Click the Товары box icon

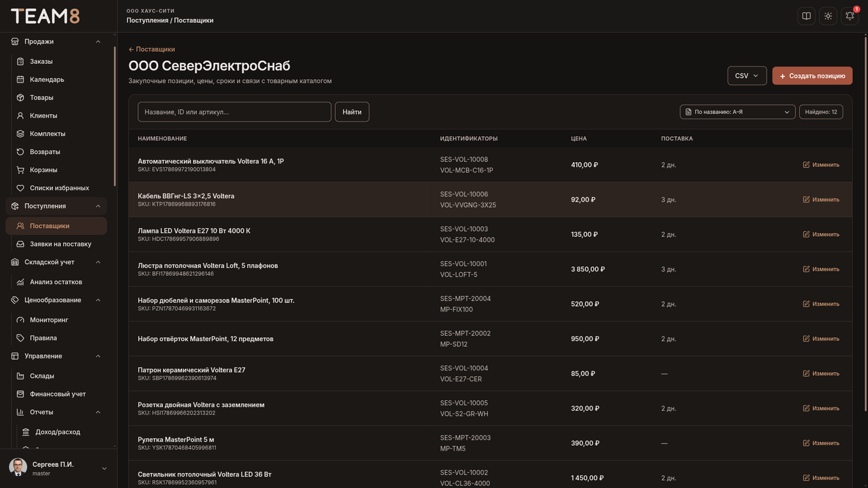tap(20, 98)
